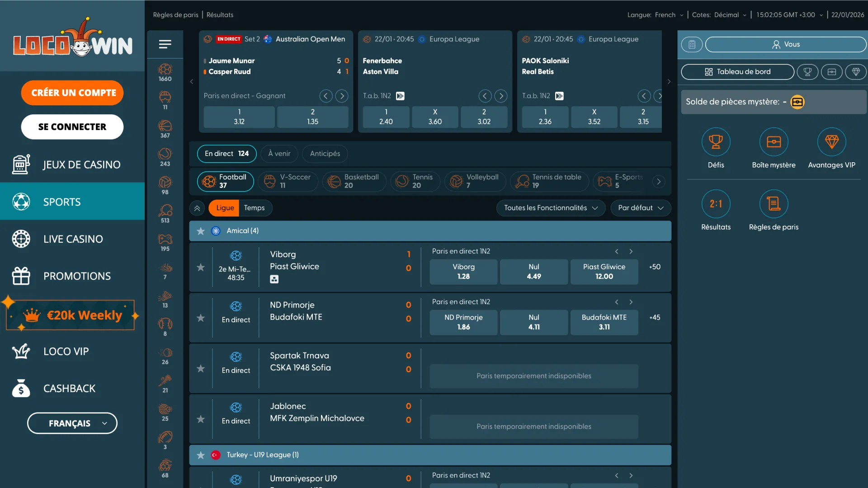Toggle the star on Turkey - U19 League
This screenshot has width=868, height=488.
(200, 455)
